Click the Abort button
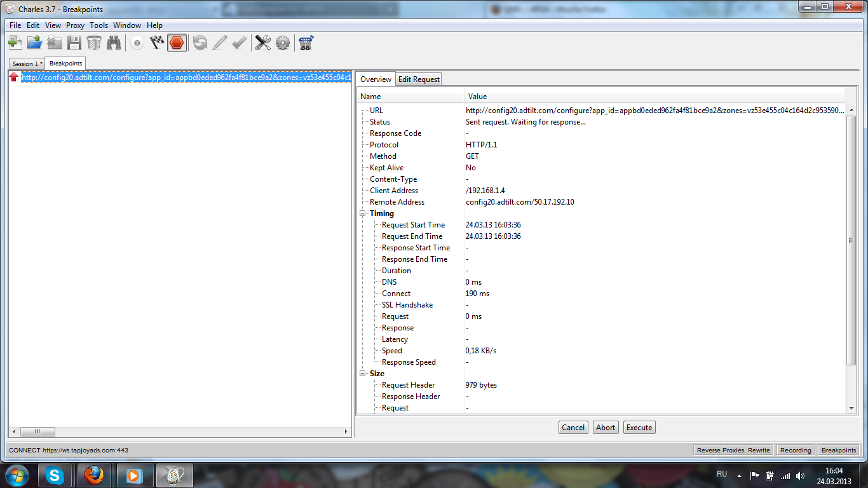868x488 pixels. (x=606, y=428)
